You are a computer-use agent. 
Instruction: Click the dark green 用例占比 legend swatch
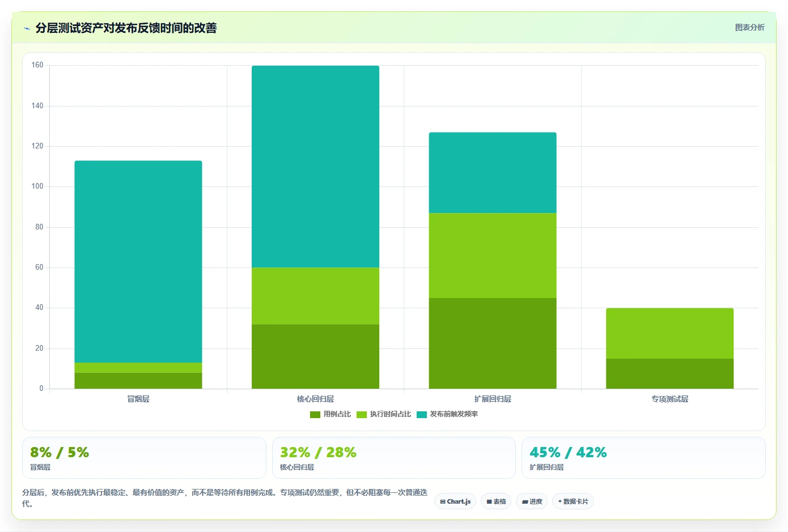point(315,415)
